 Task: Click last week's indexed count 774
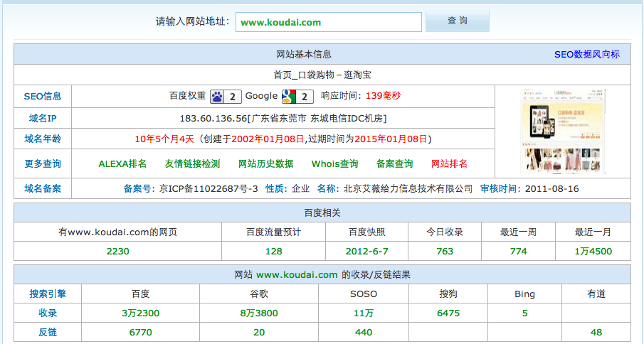[x=518, y=252]
